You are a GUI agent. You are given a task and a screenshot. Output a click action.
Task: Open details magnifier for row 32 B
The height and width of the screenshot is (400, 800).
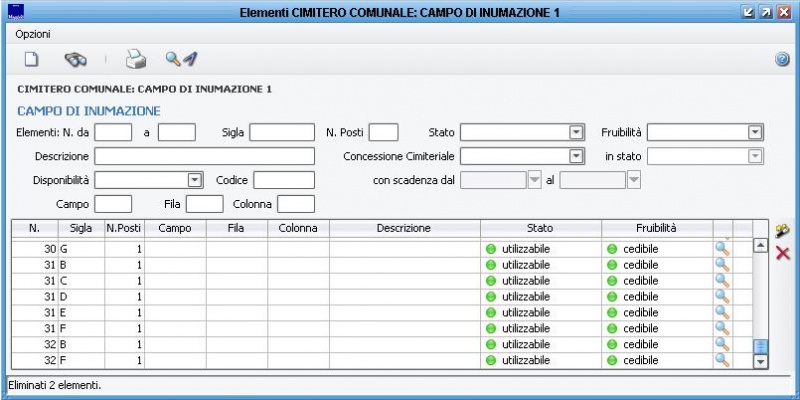click(x=722, y=344)
